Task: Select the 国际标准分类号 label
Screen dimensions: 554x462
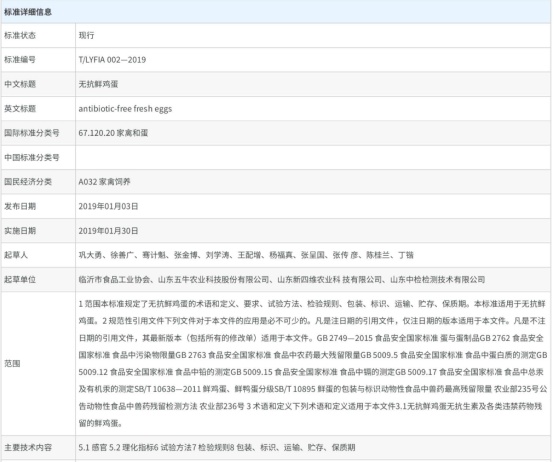Action: coord(31,133)
